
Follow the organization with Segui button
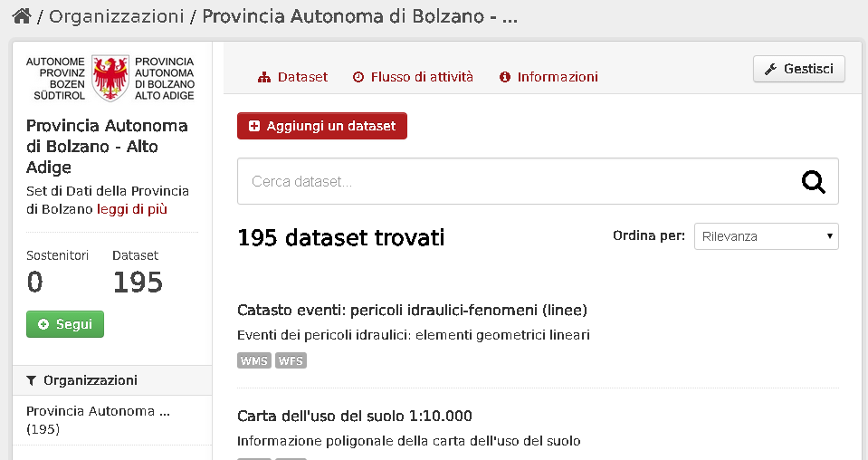coord(65,324)
